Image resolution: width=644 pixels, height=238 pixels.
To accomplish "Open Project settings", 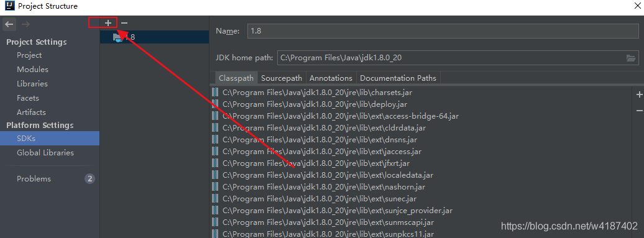I will [29, 55].
